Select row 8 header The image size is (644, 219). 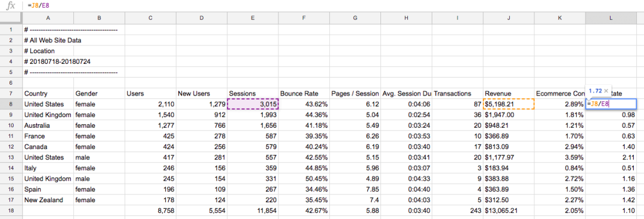[x=11, y=104]
